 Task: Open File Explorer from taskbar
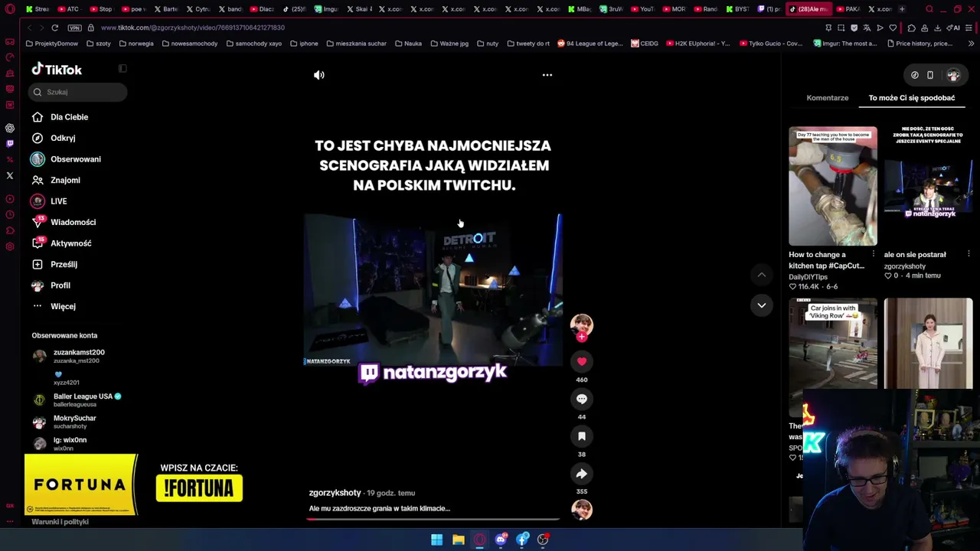458,540
